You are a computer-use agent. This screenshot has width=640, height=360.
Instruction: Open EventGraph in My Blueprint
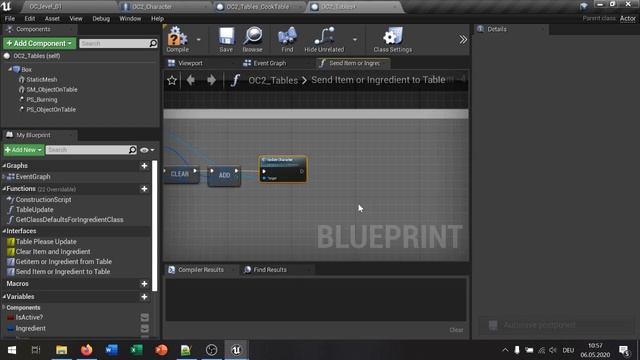click(33, 177)
